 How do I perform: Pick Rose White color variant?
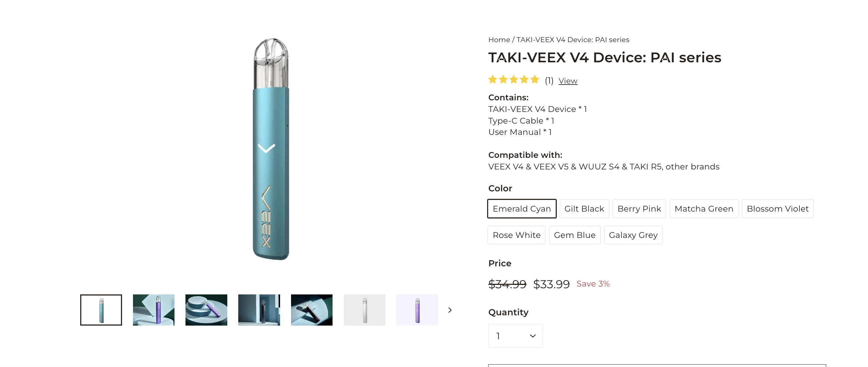pyautogui.click(x=517, y=235)
